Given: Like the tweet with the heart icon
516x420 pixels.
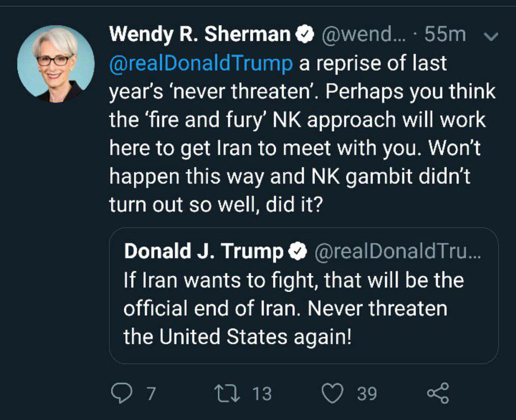Looking at the screenshot, I should point(335,393).
